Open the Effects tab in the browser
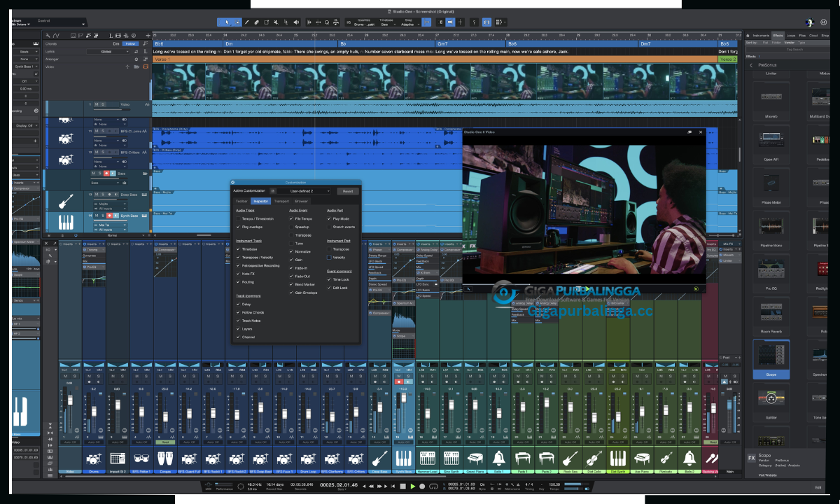This screenshot has width=840, height=504. pos(778,34)
